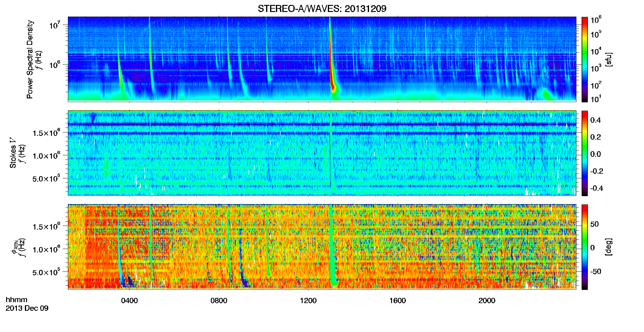Click the -50 label on degrees colorbar

[596, 271]
